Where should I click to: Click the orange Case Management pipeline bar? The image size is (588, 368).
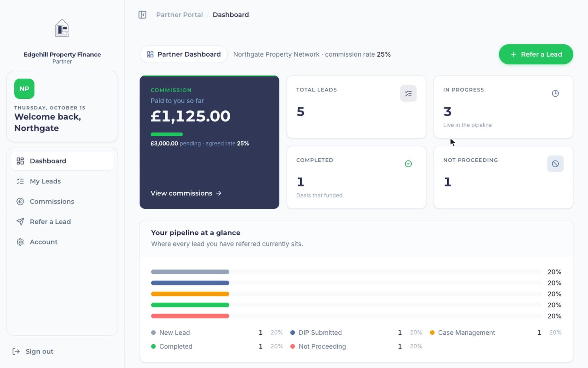[190, 294]
